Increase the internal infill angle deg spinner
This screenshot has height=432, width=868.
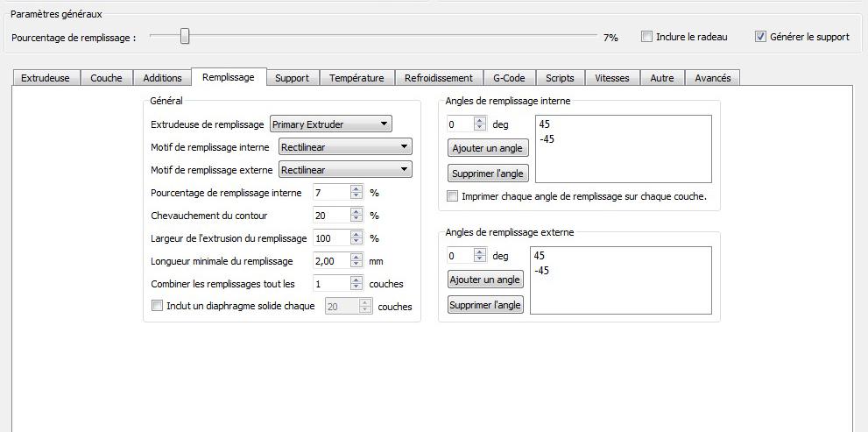pyautogui.click(x=480, y=121)
